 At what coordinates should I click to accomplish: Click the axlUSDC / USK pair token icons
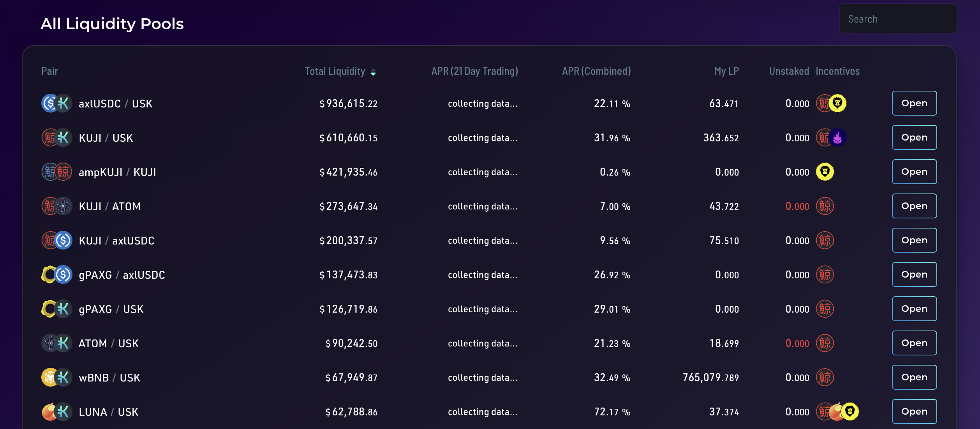(x=57, y=104)
